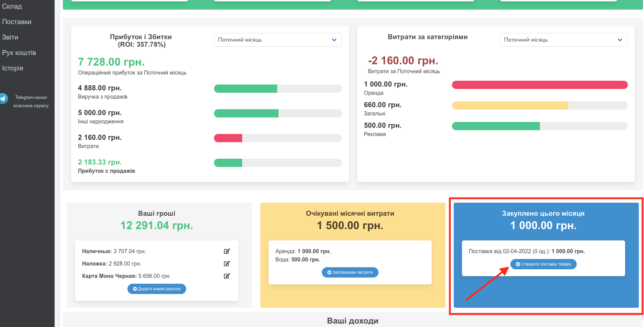Click the Створити поставку товару button
Image resolution: width=644 pixels, height=327 pixels.
pyautogui.click(x=543, y=264)
